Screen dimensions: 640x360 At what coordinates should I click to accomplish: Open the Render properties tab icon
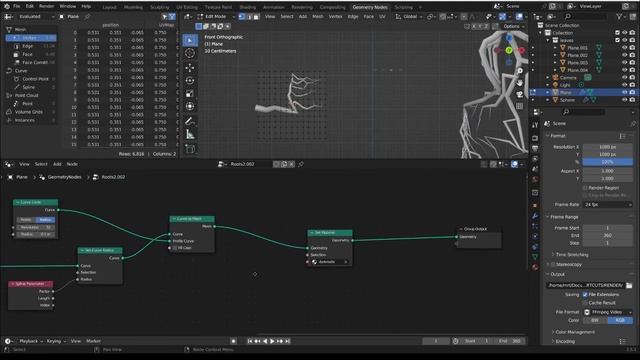click(535, 138)
